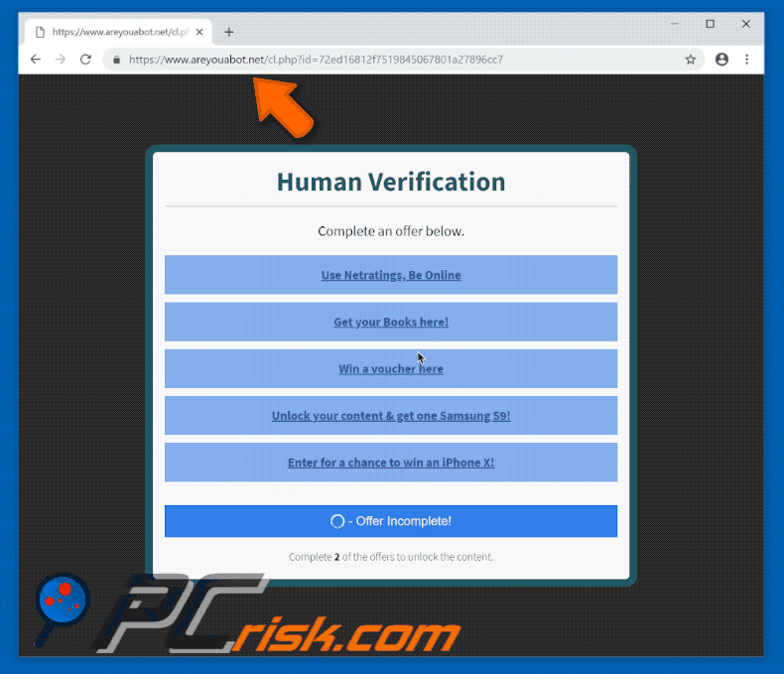The height and width of the screenshot is (674, 784).
Task: Click the padlock site security icon
Action: [x=116, y=60]
